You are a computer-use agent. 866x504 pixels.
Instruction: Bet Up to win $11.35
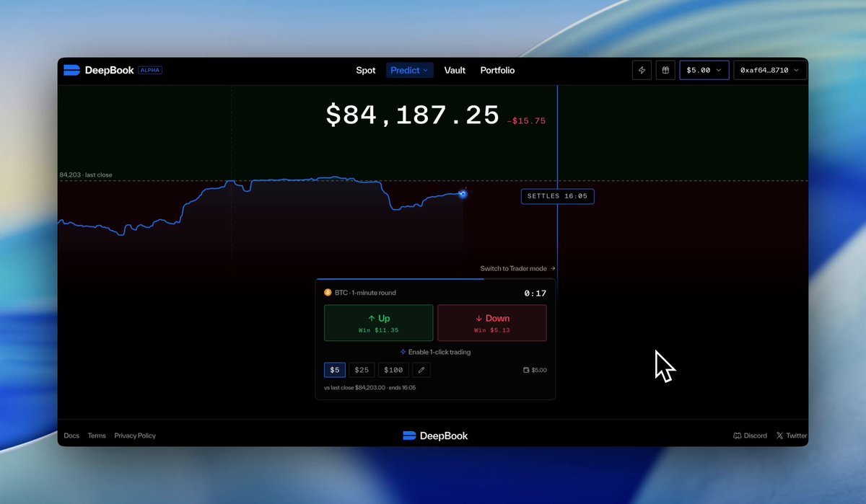click(x=379, y=323)
